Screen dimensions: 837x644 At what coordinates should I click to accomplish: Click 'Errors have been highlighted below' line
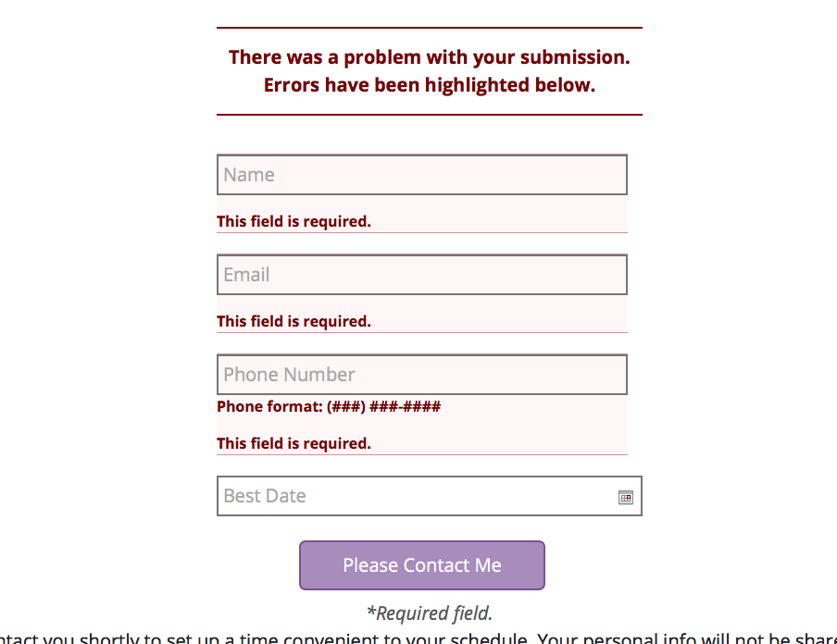pyautogui.click(x=430, y=85)
